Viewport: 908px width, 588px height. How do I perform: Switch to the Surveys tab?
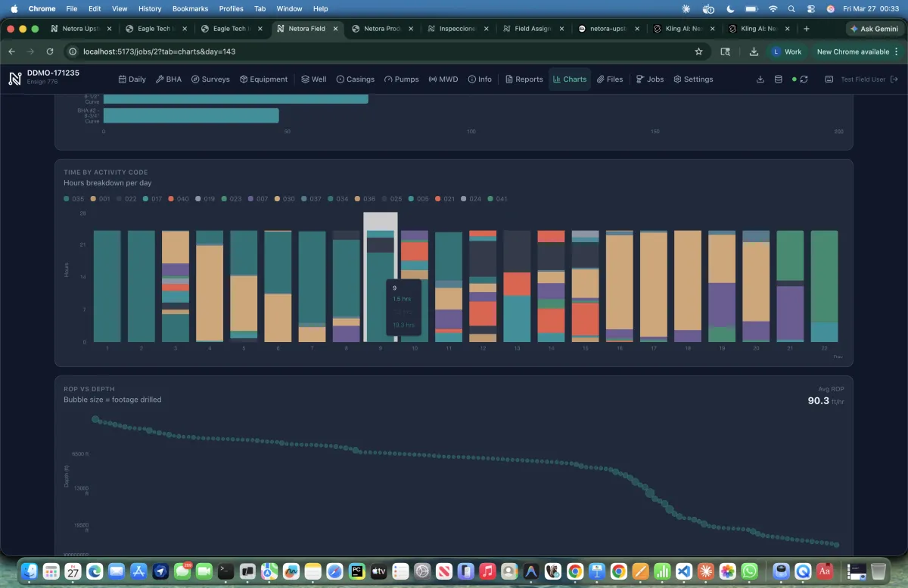(210, 79)
